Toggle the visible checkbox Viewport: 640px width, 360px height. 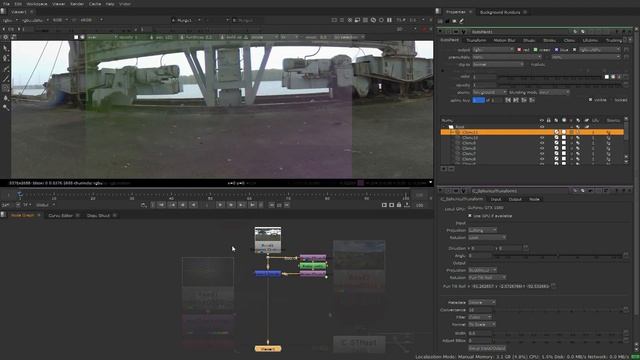pyautogui.click(x=590, y=100)
